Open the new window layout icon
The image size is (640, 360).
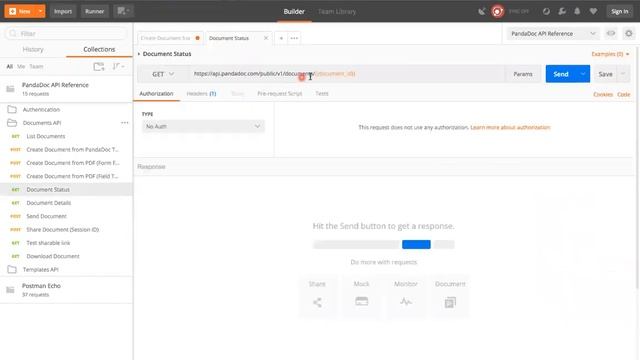click(123, 11)
